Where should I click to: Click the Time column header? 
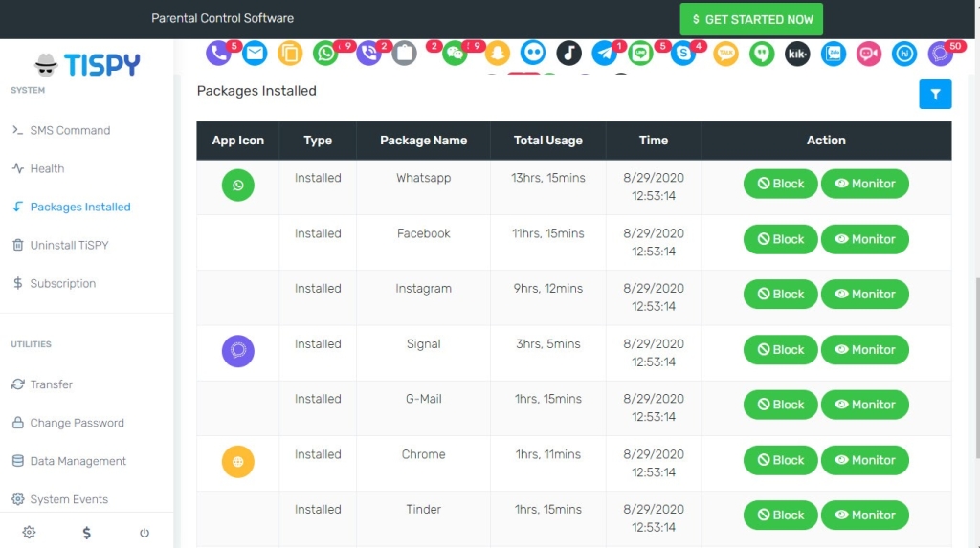tap(654, 141)
